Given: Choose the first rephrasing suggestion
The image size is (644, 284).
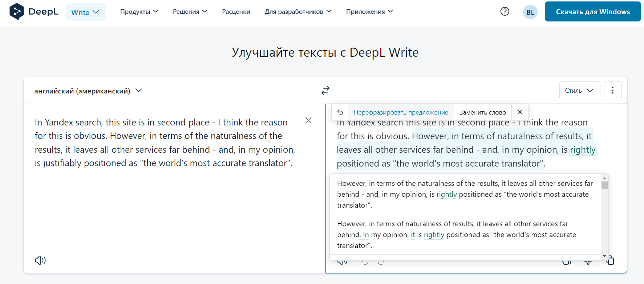Looking at the screenshot, I should coord(465,194).
